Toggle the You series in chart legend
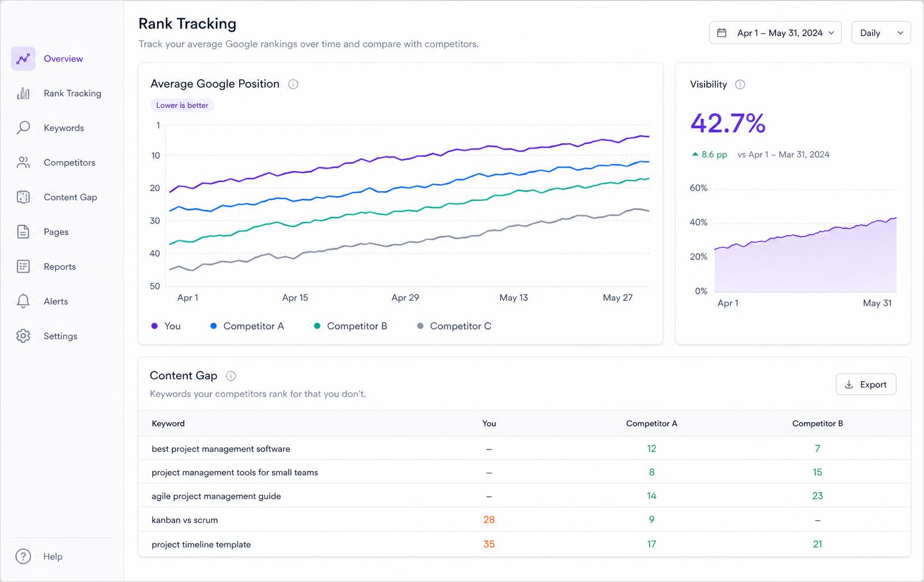924x582 pixels. (x=166, y=326)
